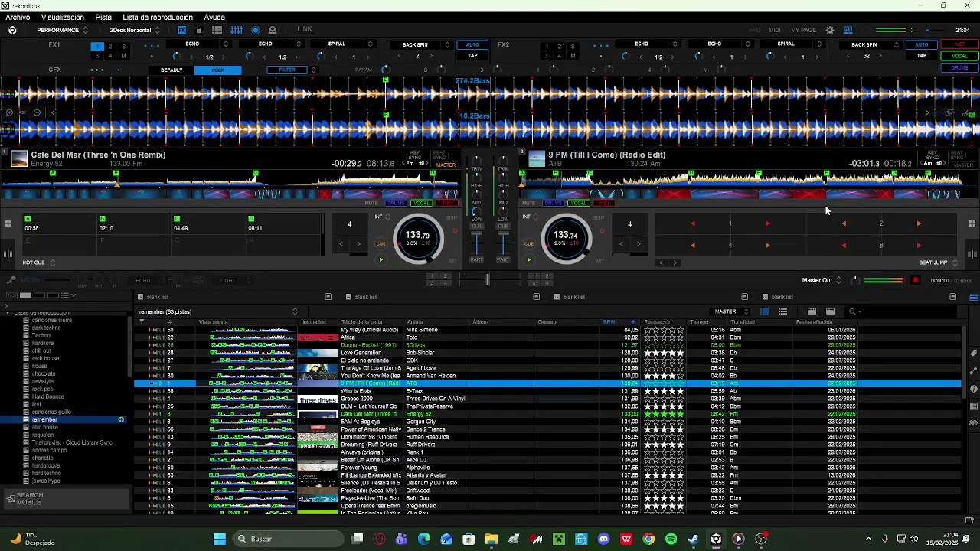Click the lighting panel icon
This screenshot has height=551, width=980.
click(x=273, y=30)
